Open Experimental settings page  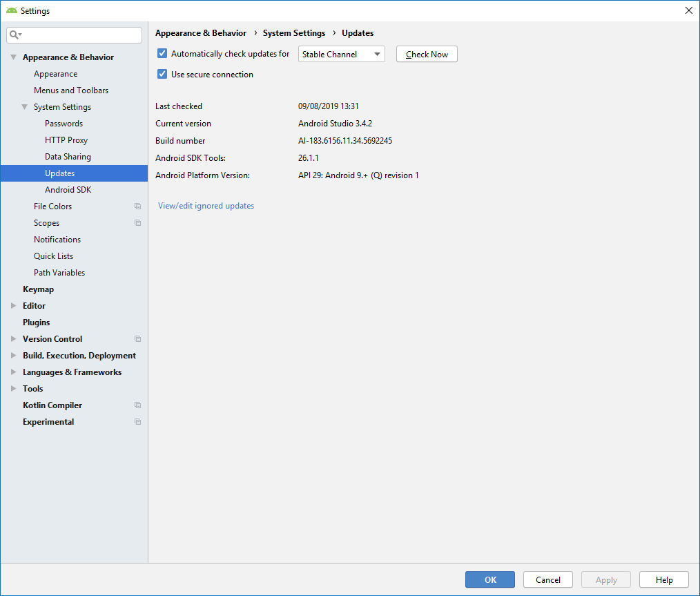pyautogui.click(x=48, y=421)
